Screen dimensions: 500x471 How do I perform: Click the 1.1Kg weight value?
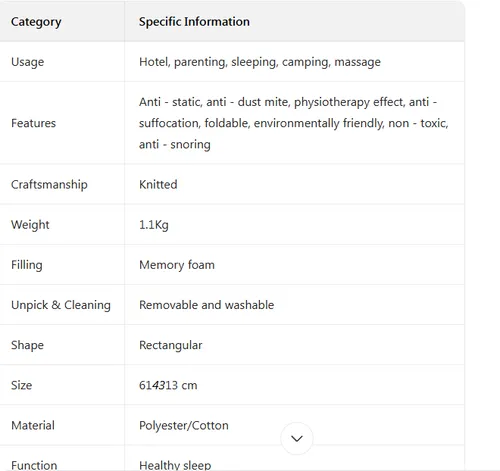pos(154,225)
